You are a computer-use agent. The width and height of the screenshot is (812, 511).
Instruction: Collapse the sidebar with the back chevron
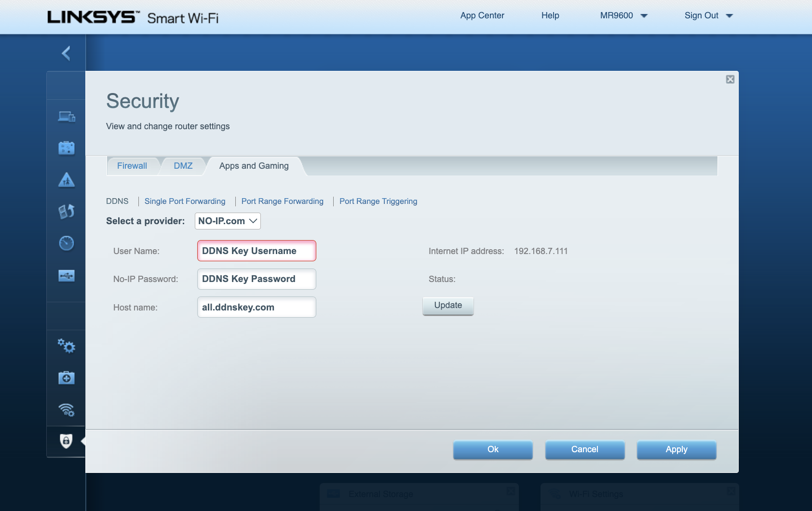point(66,53)
